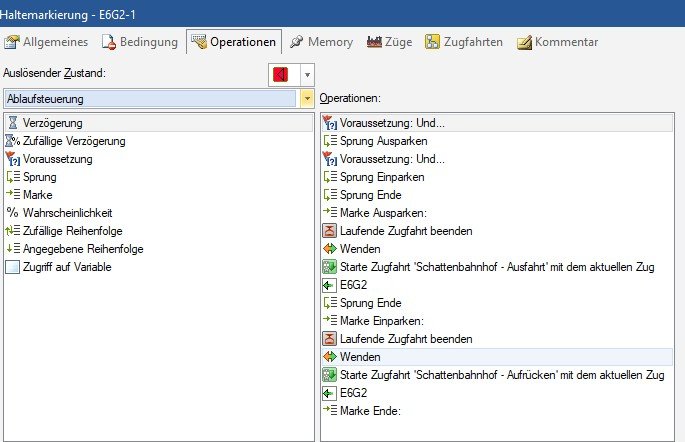Select the Zufällige Reihenfolge icon

click(x=12, y=231)
